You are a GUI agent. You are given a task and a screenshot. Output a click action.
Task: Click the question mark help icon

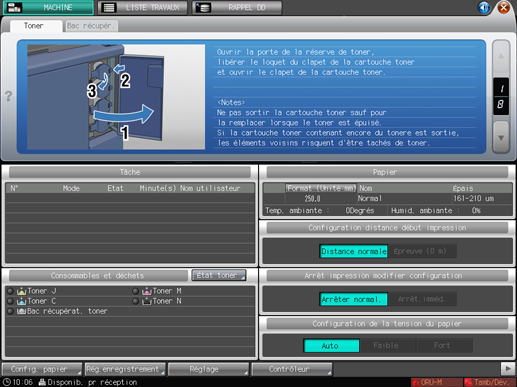point(9,96)
